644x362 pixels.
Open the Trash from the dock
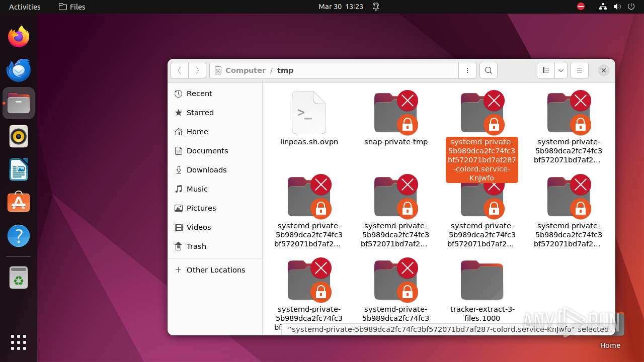coord(19,278)
